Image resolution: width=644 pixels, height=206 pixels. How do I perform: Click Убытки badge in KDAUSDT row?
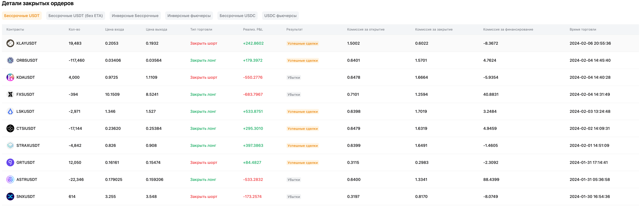[x=294, y=77]
